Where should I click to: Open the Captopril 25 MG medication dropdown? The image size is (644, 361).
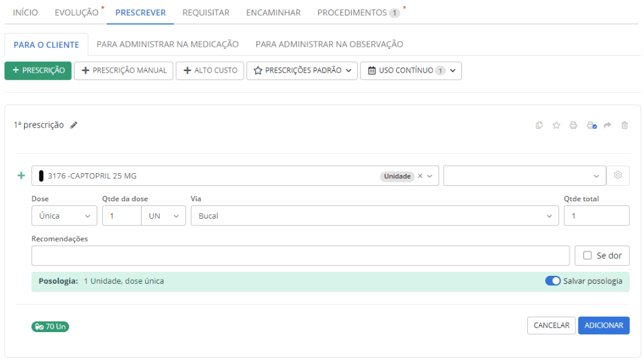235,176
